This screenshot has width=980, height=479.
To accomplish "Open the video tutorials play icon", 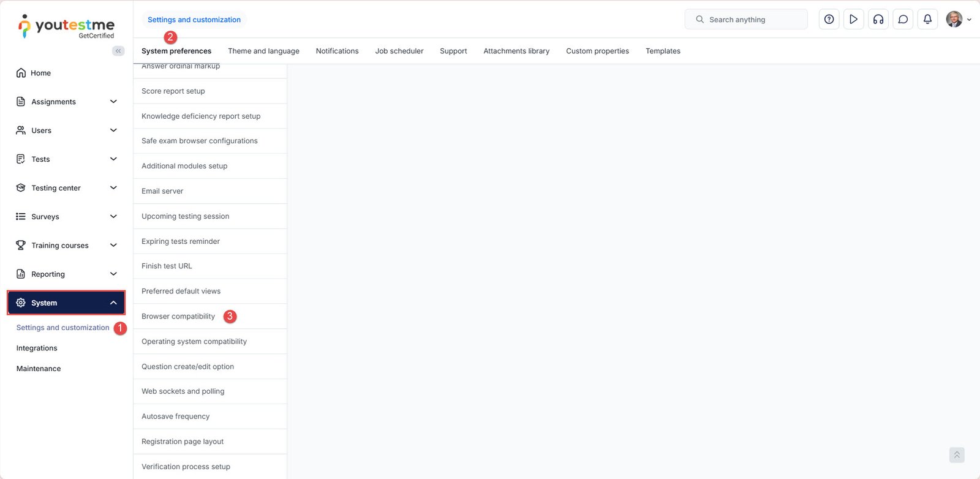I will tap(853, 20).
